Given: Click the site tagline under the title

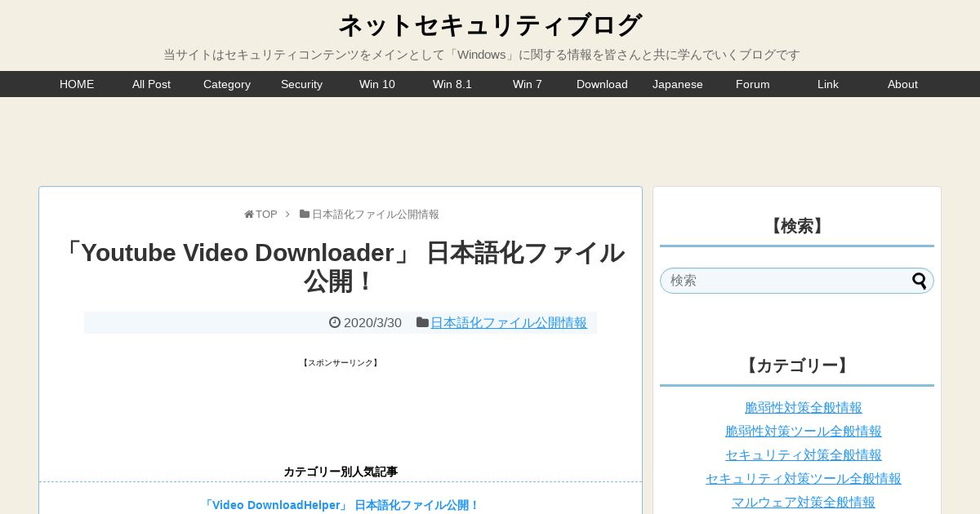Looking at the screenshot, I should click(482, 55).
